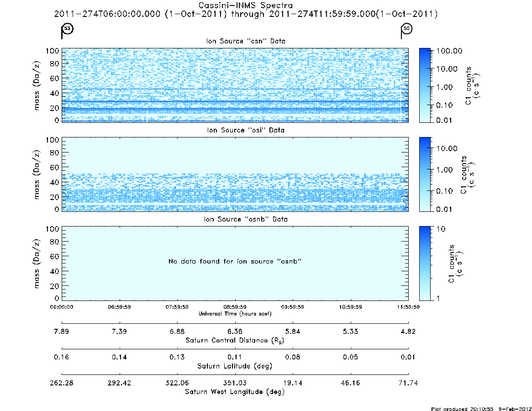This screenshot has height=411, width=532.
Task: Click the 0.01 latitude value
Action: 408,357
